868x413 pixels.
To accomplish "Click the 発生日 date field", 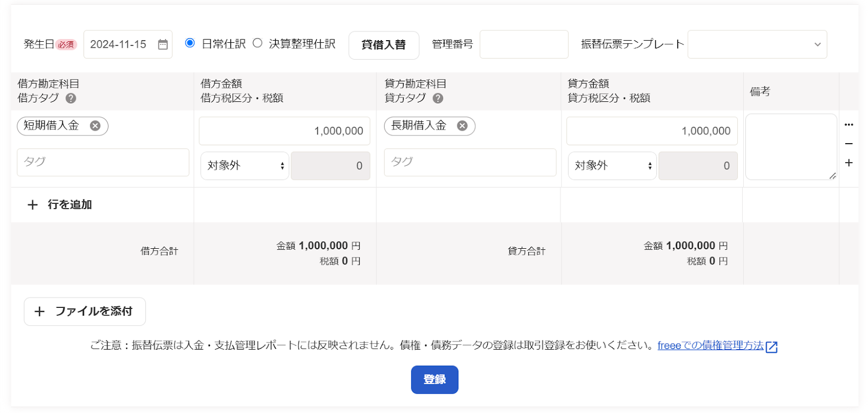I will [x=128, y=44].
